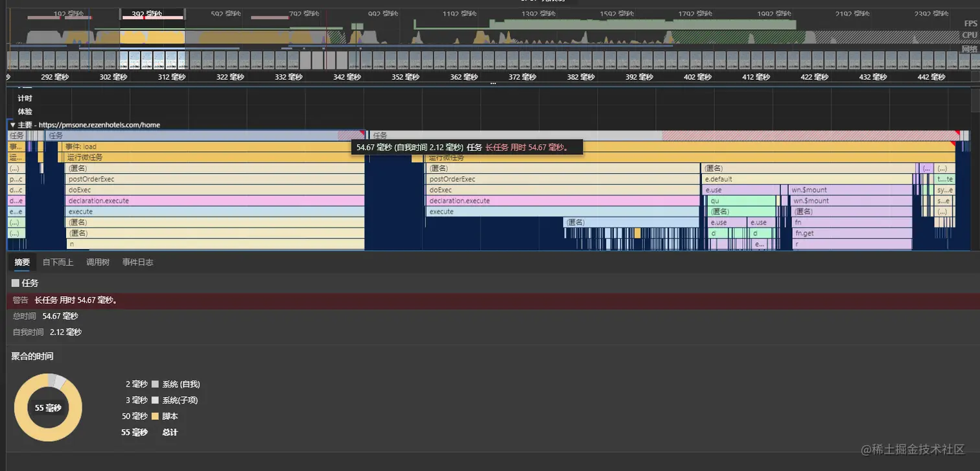Open the 自下而上 tab
This screenshot has width=980, height=471.
(x=58, y=262)
